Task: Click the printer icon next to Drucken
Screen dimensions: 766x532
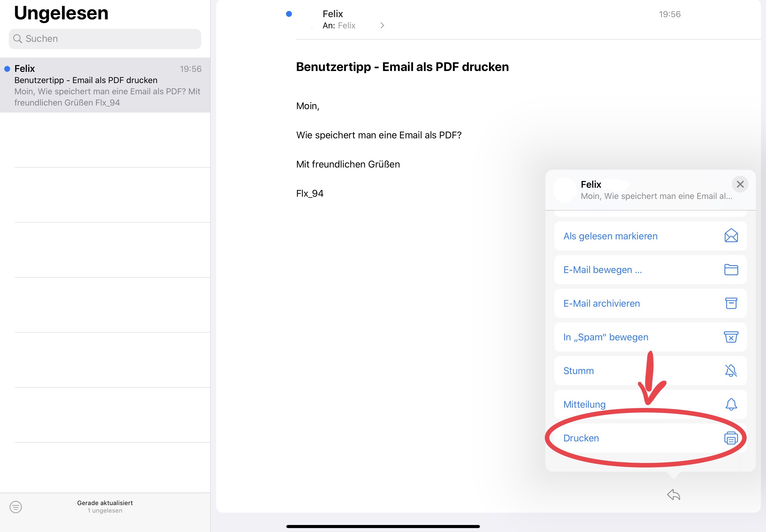Action: click(731, 438)
